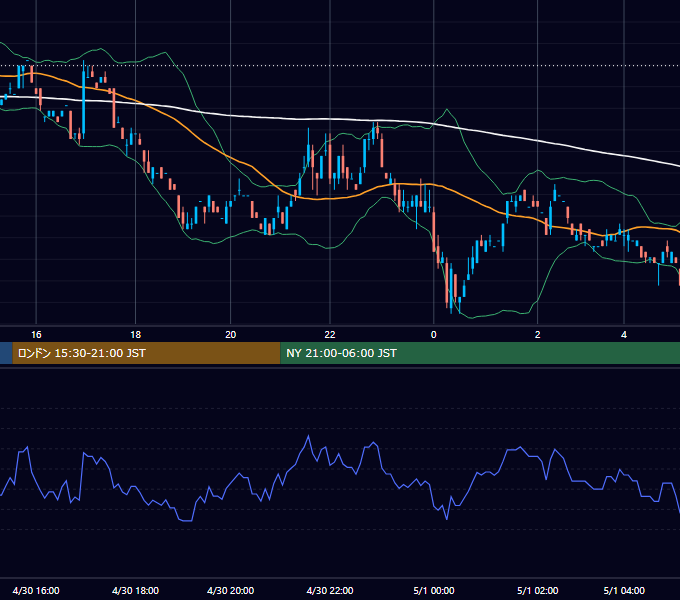Click the 4/30 20:00 date label
Viewport: 680px width, 600px height.
click(x=230, y=590)
